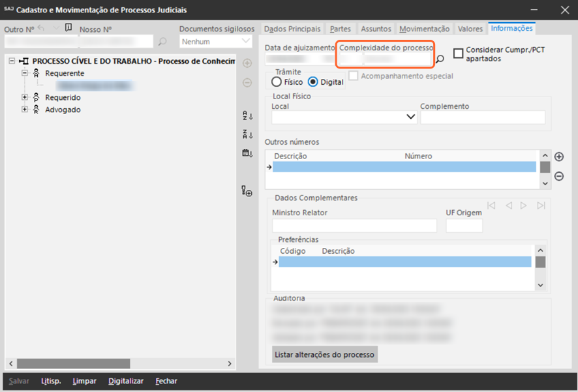Screen dimensions: 578x392
Task: Expand the Requerido tree node
Action: click(25, 97)
